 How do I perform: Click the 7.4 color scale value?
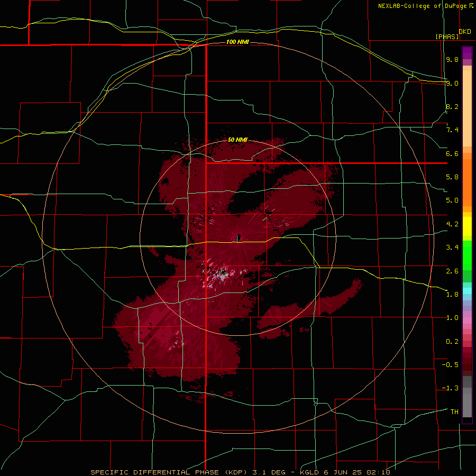pos(452,130)
